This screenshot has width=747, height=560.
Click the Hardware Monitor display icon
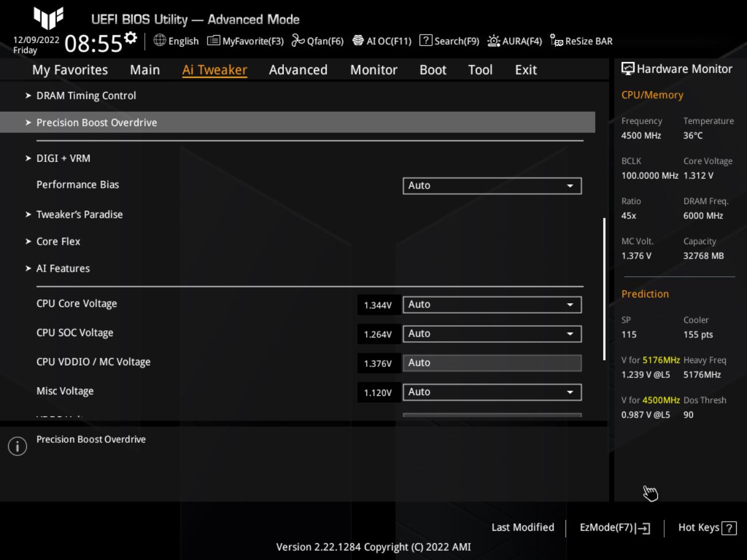coord(627,69)
